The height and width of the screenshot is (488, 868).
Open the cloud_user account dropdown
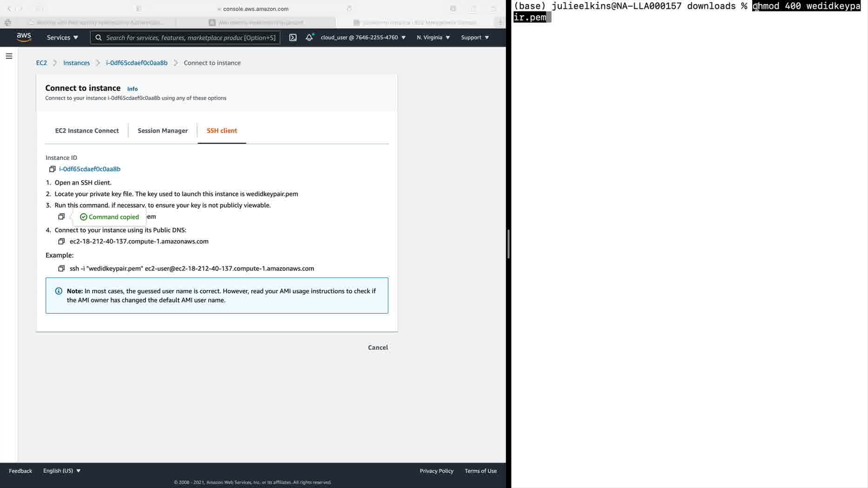coord(363,37)
